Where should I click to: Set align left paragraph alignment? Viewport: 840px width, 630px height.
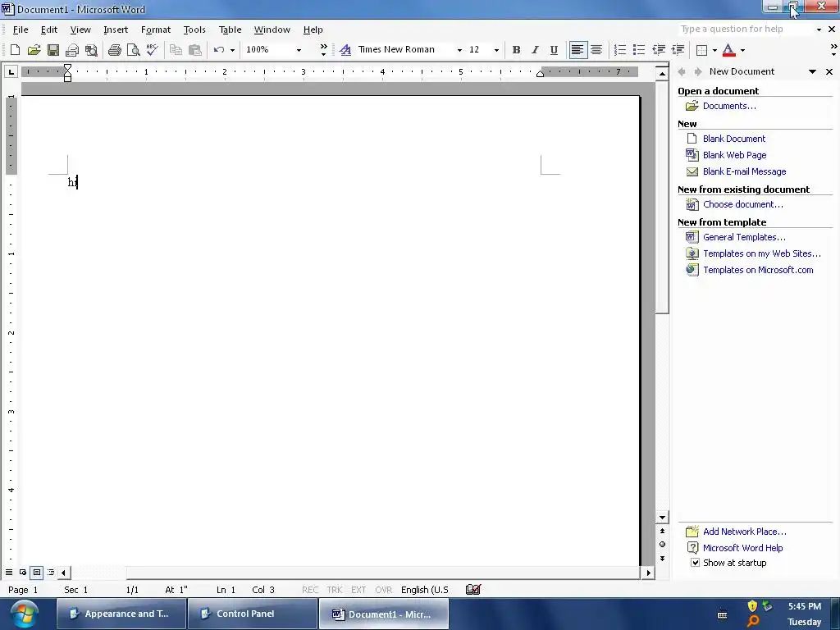point(577,50)
